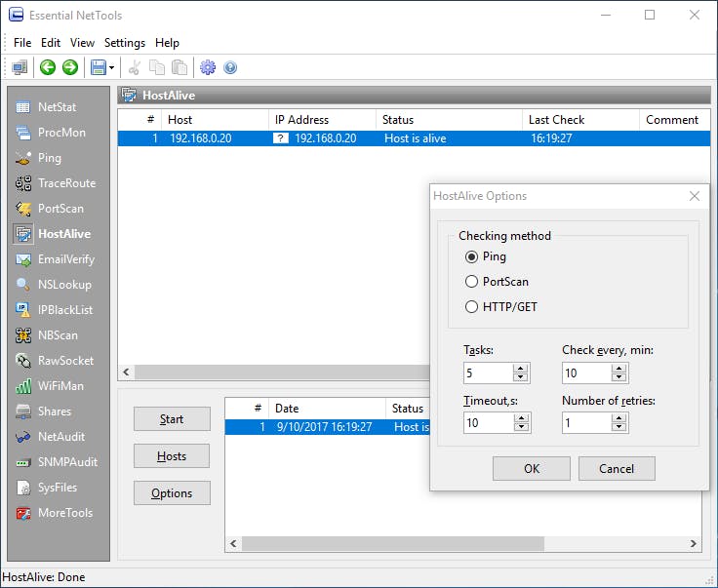Click the log pane horizontal scrollbar thumb
Screen dimensions: 718x588
[x=393, y=543]
